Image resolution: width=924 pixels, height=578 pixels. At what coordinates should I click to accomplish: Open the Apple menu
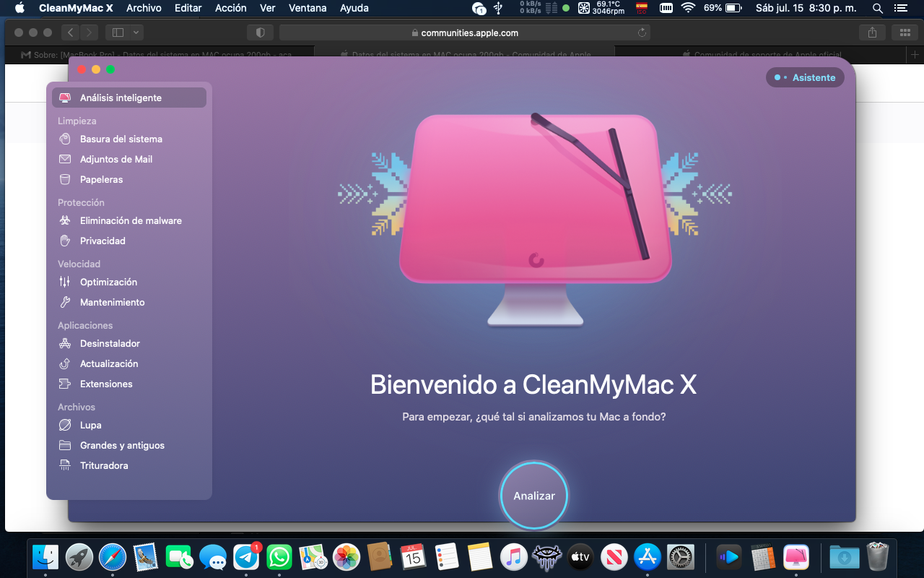[19, 8]
